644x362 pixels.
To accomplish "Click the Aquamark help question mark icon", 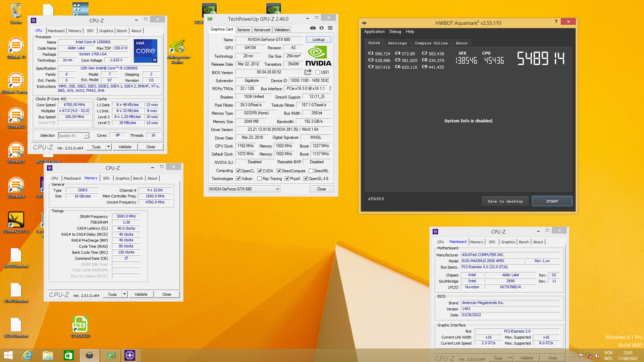I will (x=556, y=22).
